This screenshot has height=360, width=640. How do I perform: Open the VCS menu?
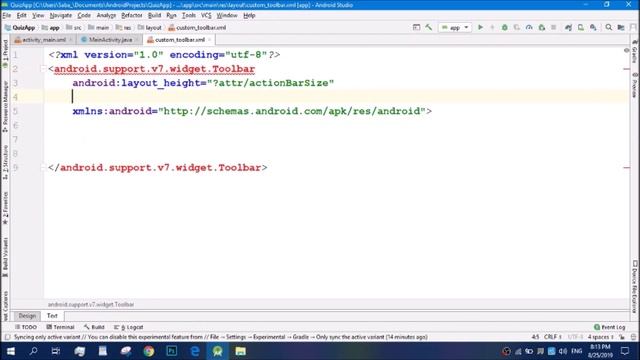pos(206,16)
